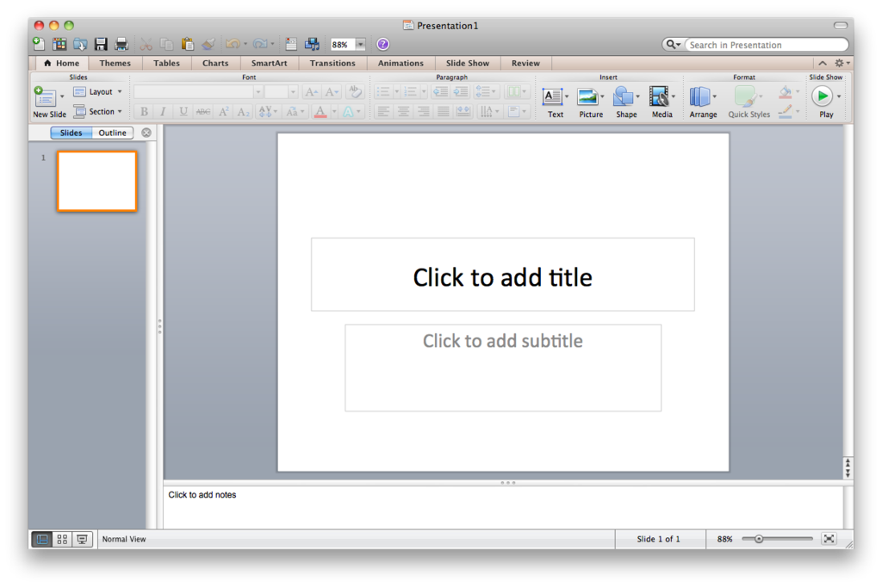Switch to the Outline tab
The height and width of the screenshot is (588, 882).
coord(115,133)
